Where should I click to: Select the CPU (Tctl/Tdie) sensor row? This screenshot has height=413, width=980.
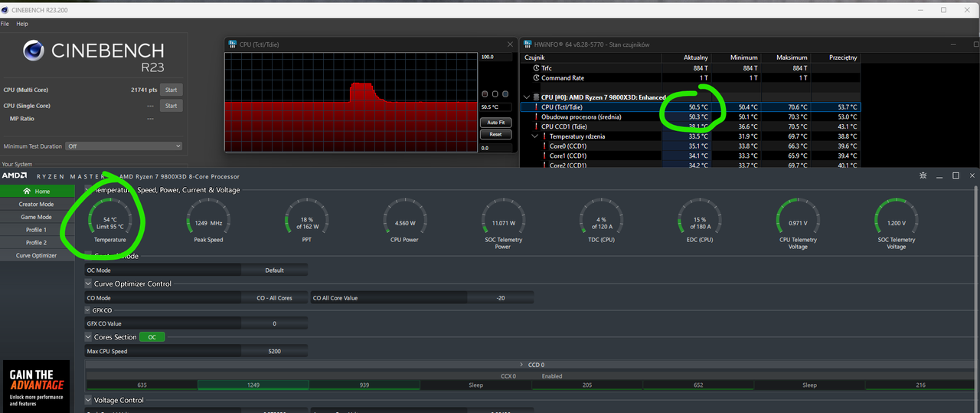[x=691, y=107]
